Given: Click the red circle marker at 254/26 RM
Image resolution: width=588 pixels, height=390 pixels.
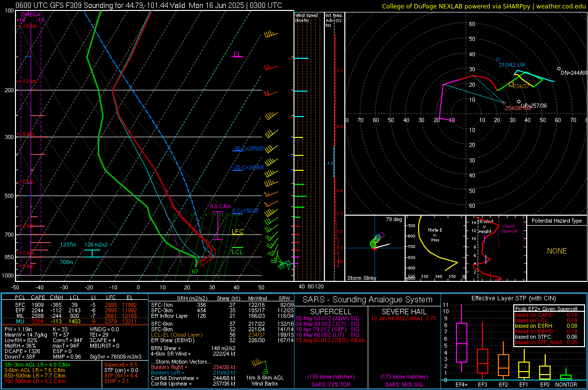Looking at the screenshot, I should [x=504, y=103].
